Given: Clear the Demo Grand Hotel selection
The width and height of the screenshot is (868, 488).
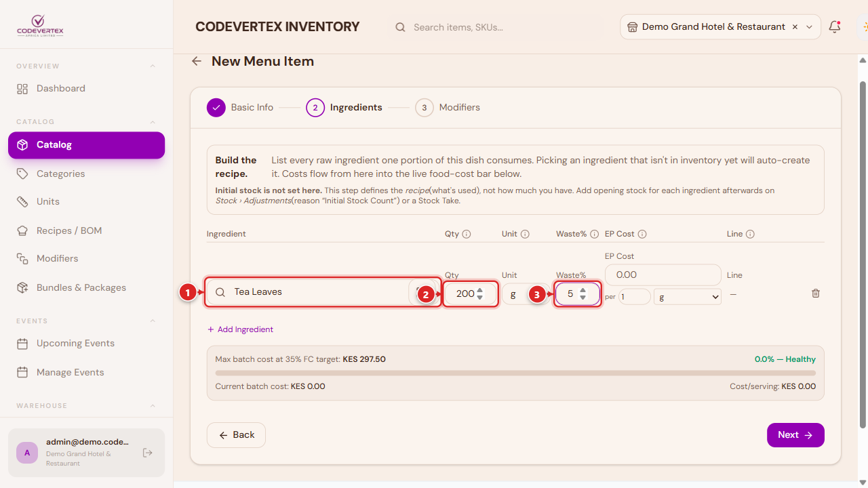Looking at the screenshot, I should tap(795, 27).
